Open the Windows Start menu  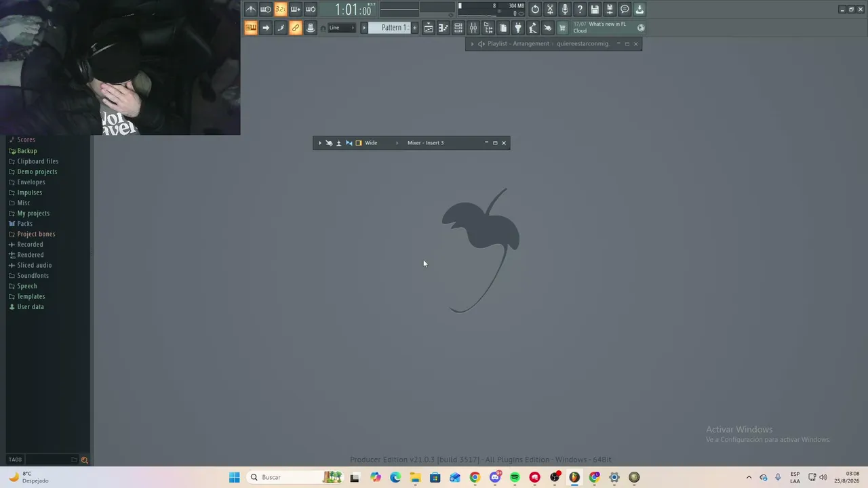point(235,477)
